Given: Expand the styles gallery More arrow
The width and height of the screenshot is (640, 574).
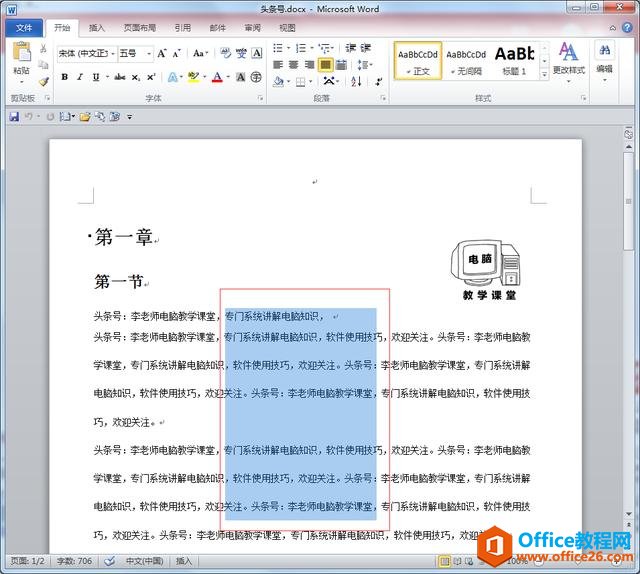Looking at the screenshot, I should (x=544, y=74).
